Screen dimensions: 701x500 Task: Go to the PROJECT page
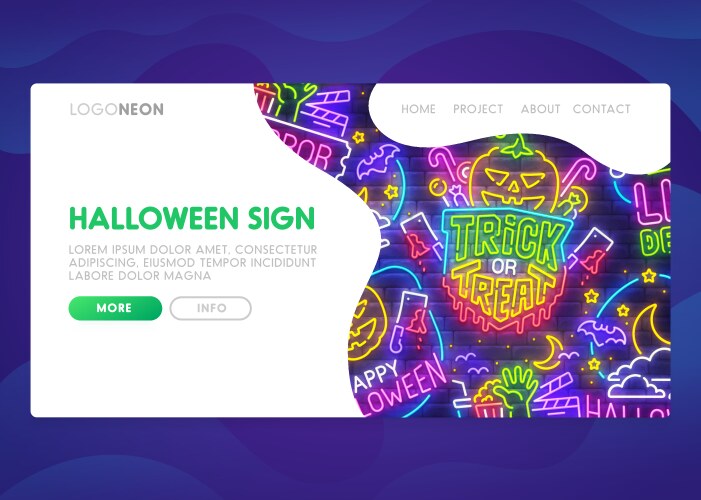coord(478,109)
